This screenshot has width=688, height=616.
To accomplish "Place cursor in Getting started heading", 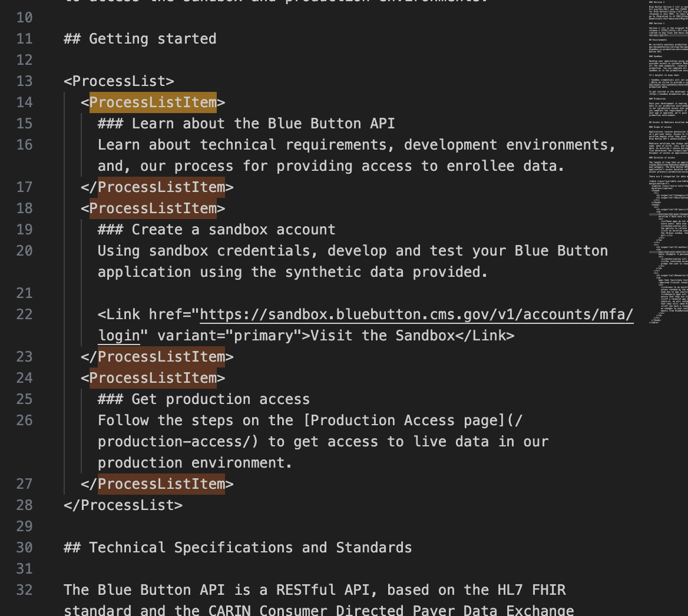I will pyautogui.click(x=152, y=39).
